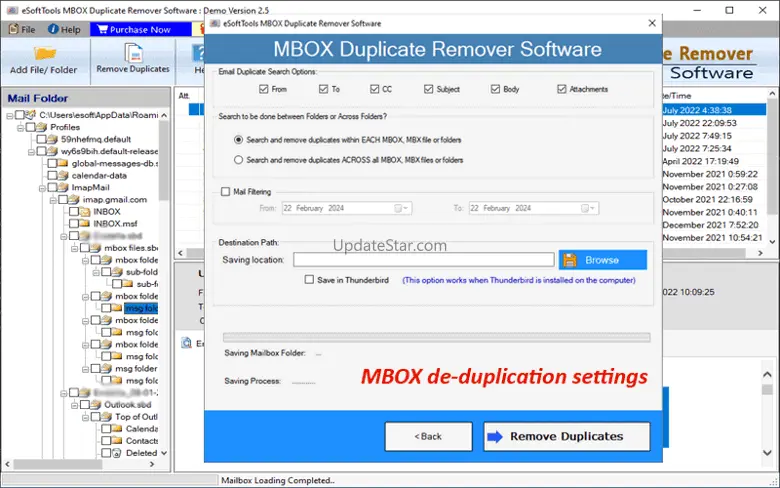Viewport: 780px width, 488px height.
Task: Click the From date field
Action: tap(347, 208)
